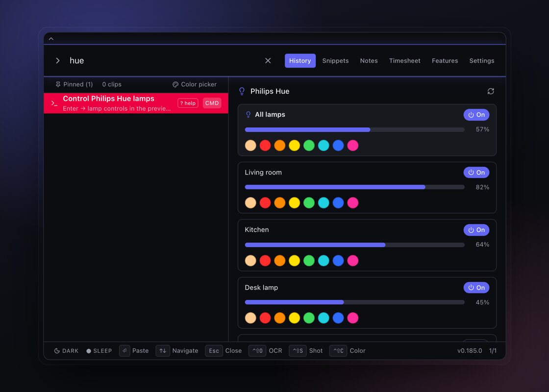
Task: Open the Snippets tab
Action: [335, 61]
